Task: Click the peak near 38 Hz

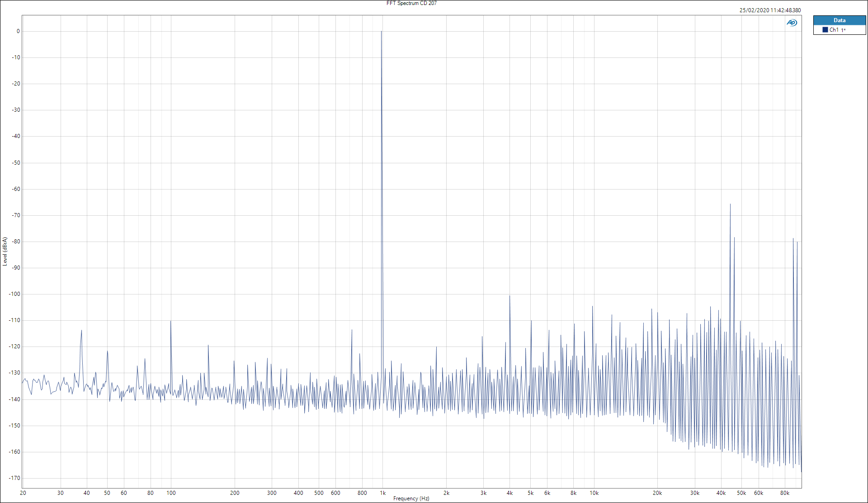Action: 81,331
